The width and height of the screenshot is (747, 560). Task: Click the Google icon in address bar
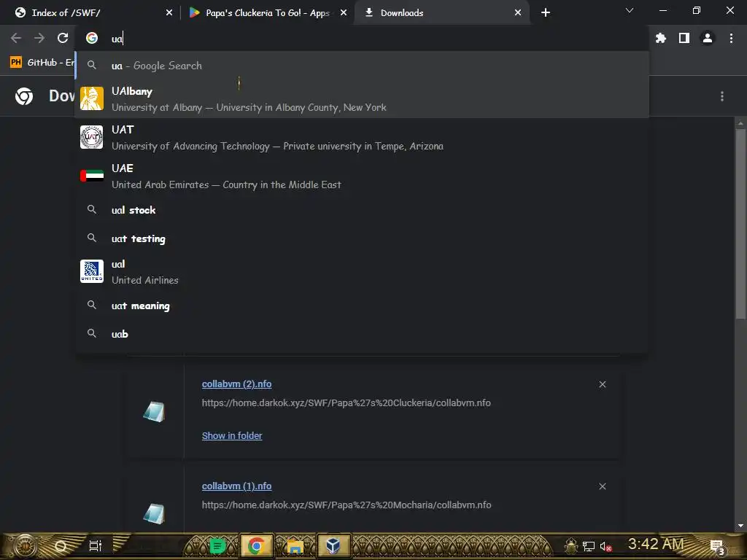[92, 38]
